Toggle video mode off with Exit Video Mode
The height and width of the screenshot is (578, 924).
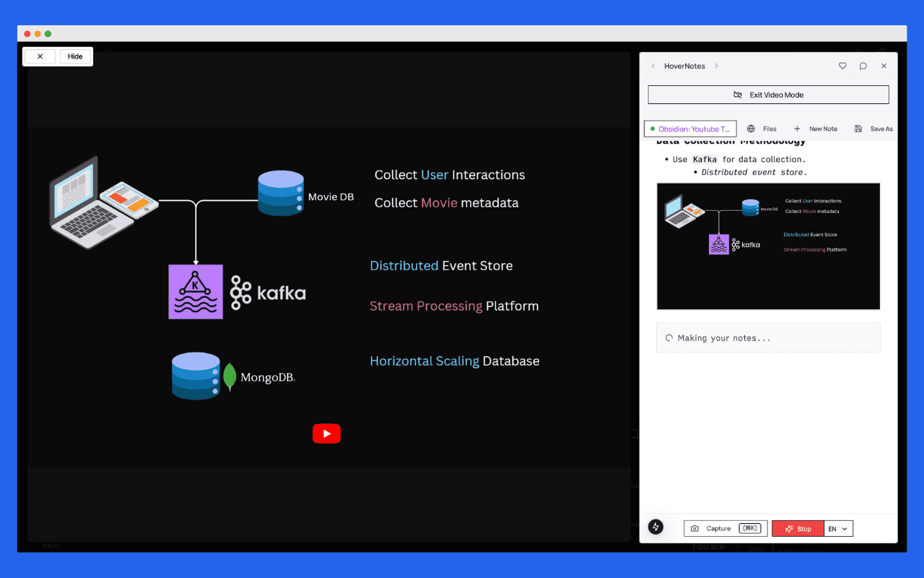[x=768, y=95]
